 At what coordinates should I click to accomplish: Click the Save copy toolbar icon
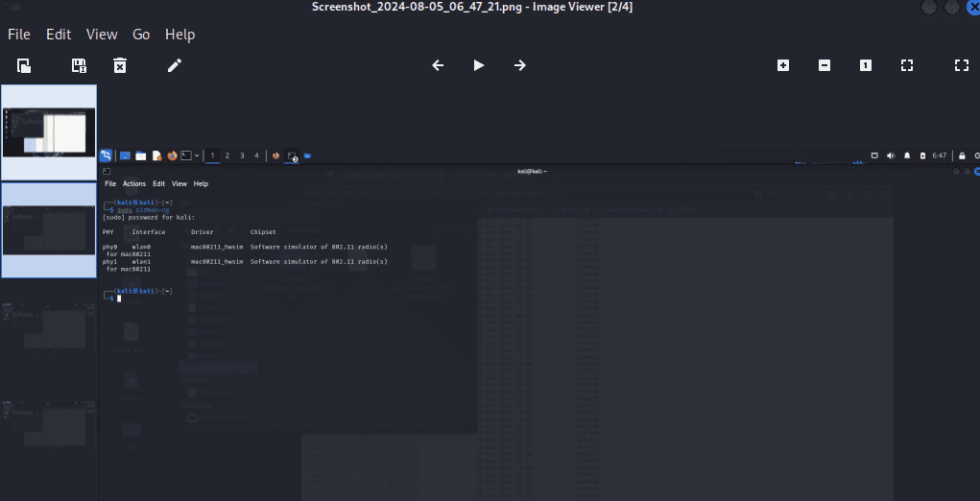(80, 65)
